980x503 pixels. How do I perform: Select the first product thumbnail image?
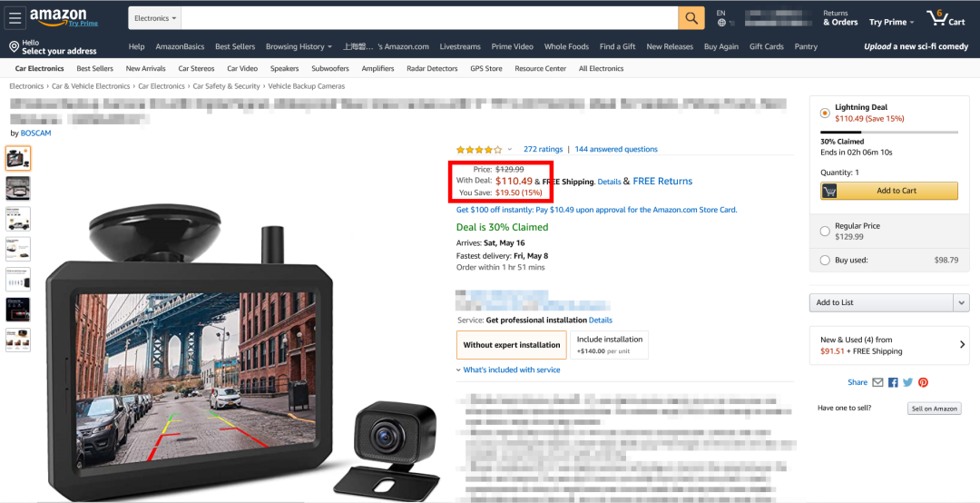point(18,159)
